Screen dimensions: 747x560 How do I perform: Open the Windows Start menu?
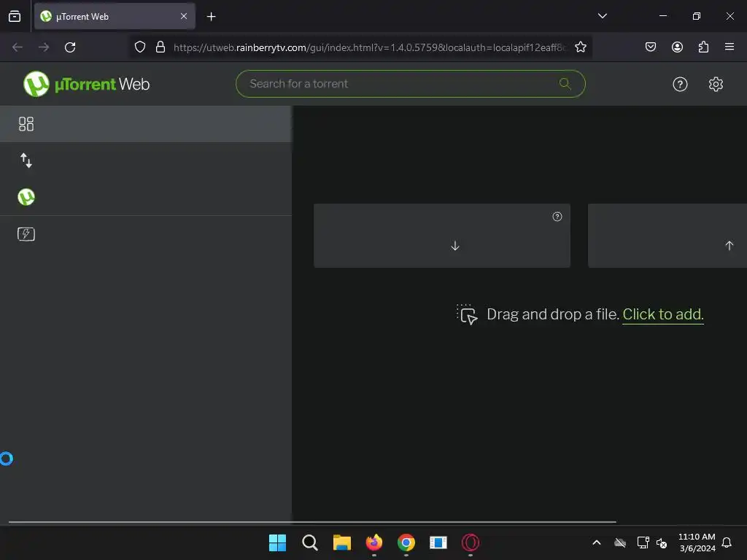point(277,542)
